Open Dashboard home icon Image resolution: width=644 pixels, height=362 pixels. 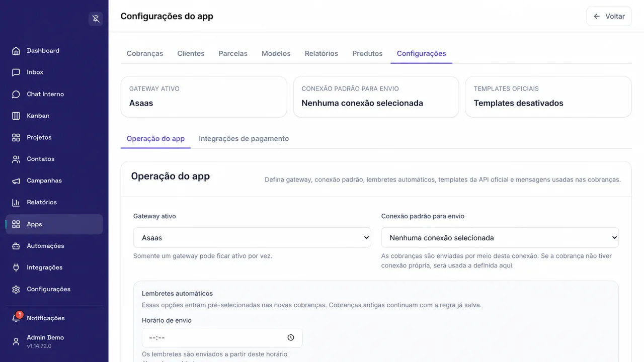16,51
